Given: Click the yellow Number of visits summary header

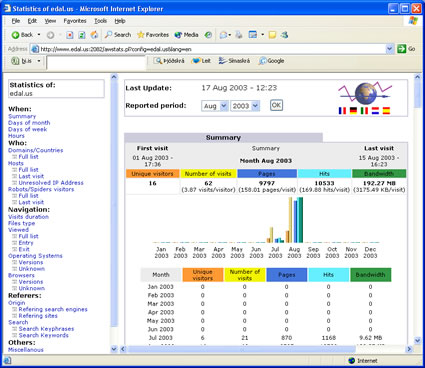Looking at the screenshot, I should [x=208, y=174].
